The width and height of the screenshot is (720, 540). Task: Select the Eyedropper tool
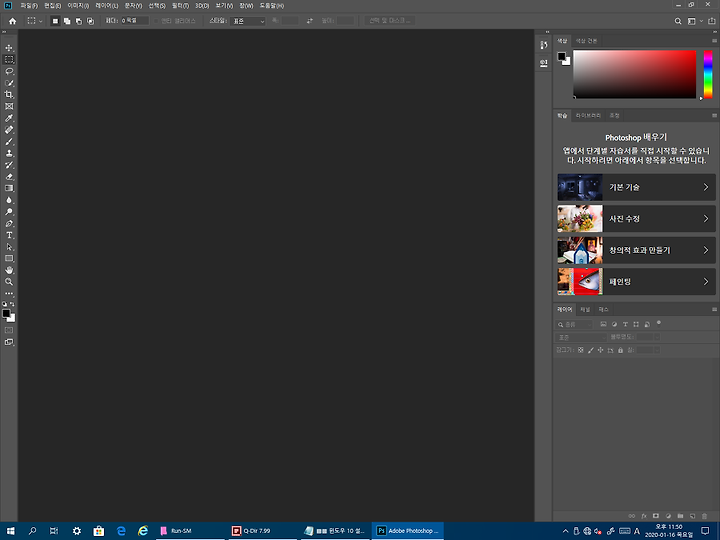click(x=9, y=118)
